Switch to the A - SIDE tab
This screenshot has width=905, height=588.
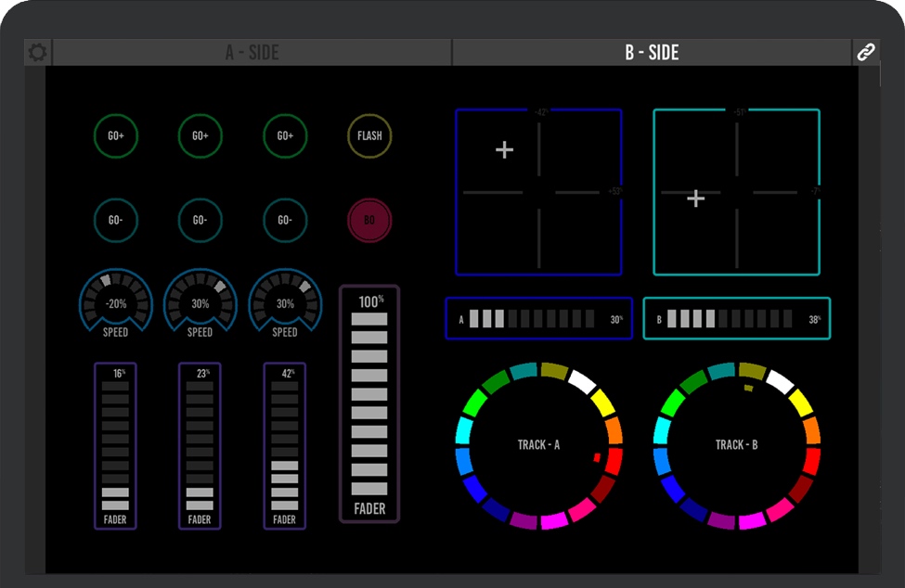[252, 53]
